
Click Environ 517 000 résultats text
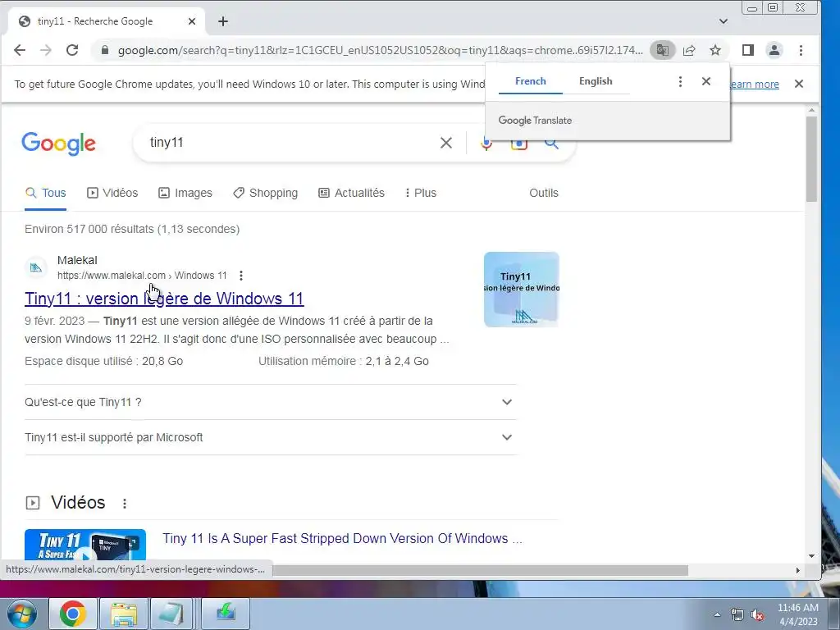132,229
